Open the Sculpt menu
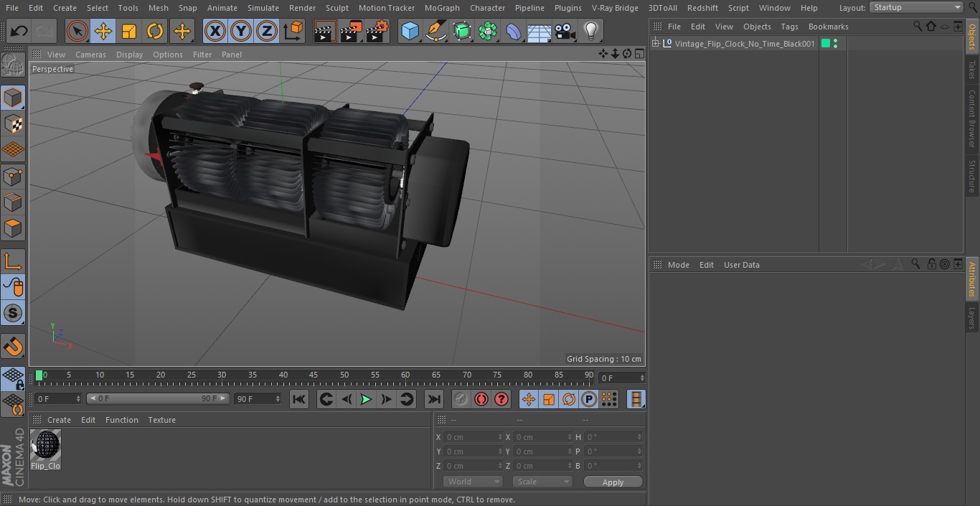Screen dimensions: 980x506 pyautogui.click(x=336, y=8)
